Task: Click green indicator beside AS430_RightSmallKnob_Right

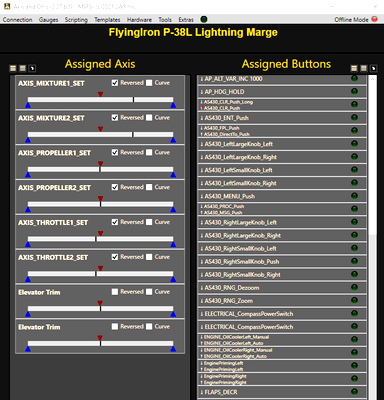Action: click(x=354, y=274)
